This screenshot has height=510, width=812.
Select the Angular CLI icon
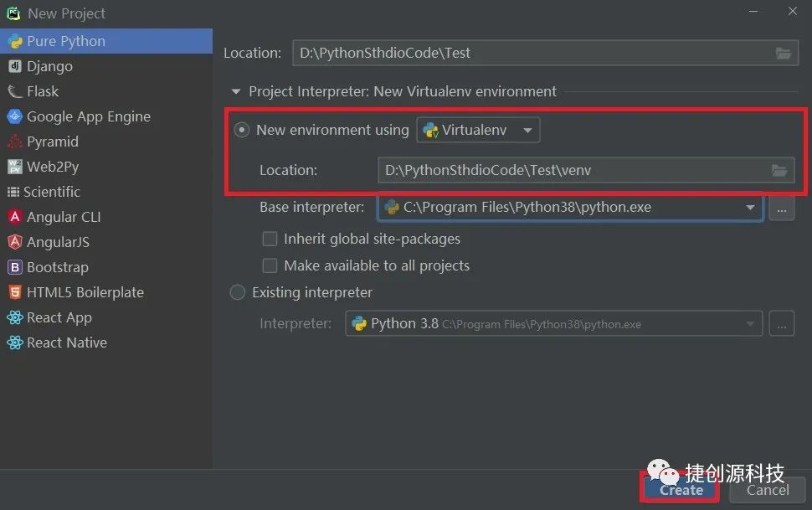coord(14,217)
